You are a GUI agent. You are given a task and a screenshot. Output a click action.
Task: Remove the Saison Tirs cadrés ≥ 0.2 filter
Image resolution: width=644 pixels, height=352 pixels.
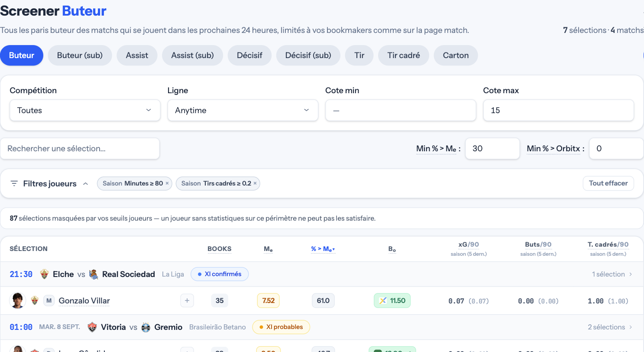pos(255,183)
